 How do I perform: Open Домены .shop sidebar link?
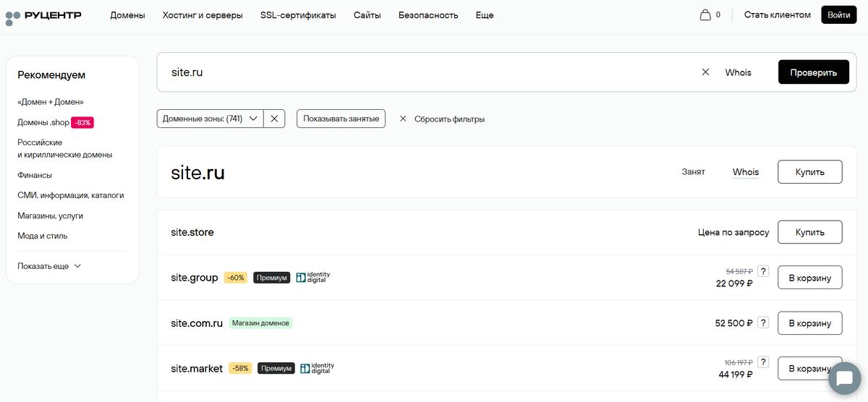(x=43, y=122)
